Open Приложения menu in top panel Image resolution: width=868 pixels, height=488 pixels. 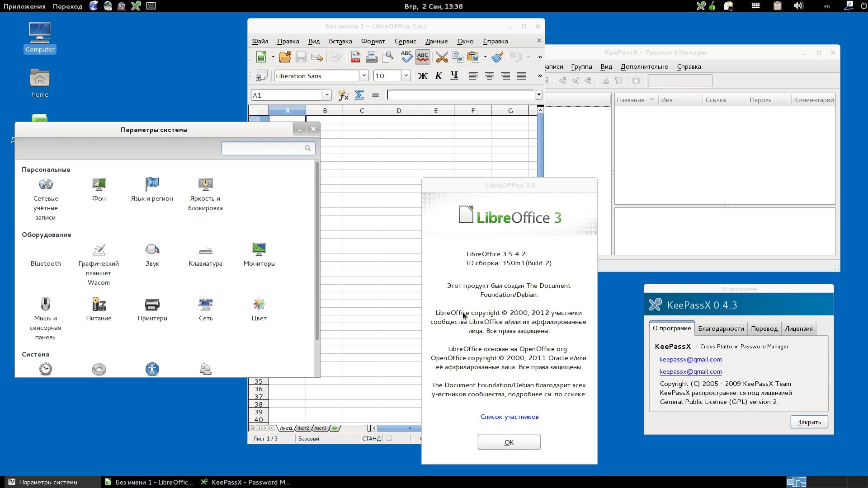click(x=24, y=6)
